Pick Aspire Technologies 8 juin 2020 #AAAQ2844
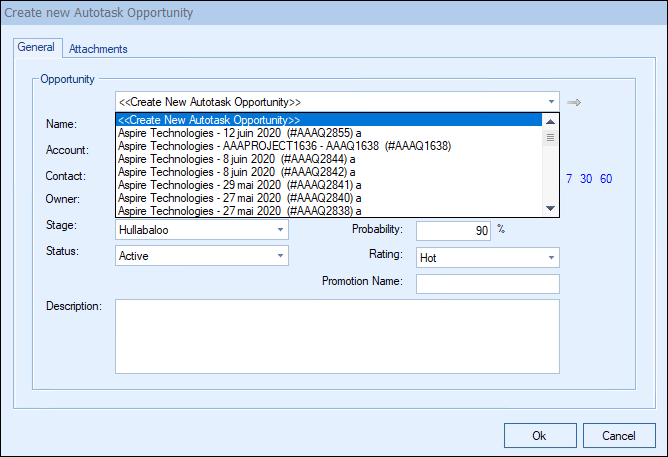668x457 pixels. click(329, 159)
